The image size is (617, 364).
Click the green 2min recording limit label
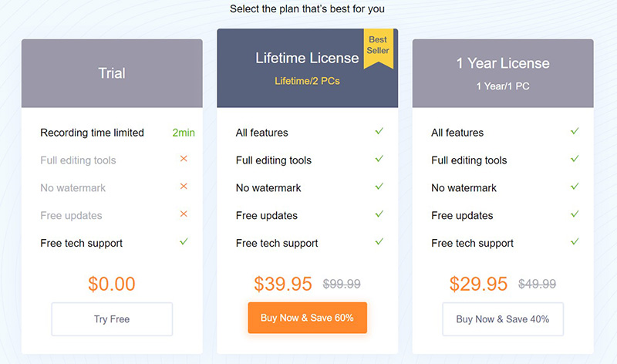coord(184,133)
